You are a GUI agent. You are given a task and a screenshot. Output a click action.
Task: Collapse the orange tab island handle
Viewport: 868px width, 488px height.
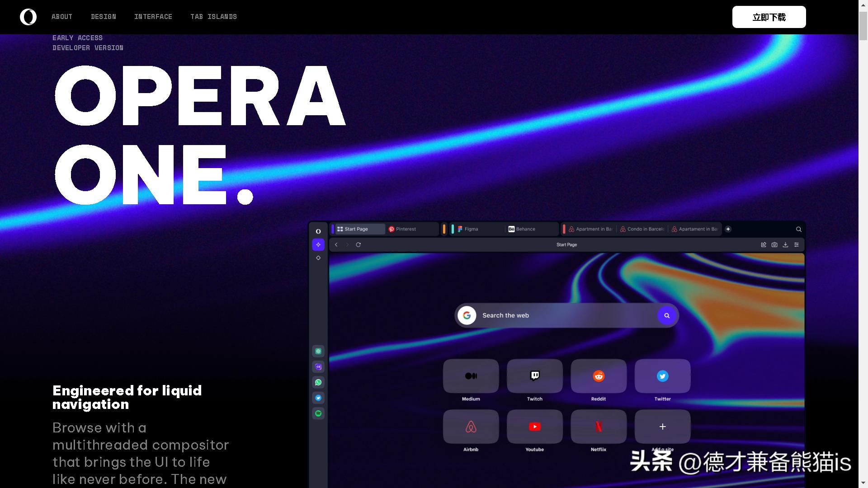(x=444, y=229)
